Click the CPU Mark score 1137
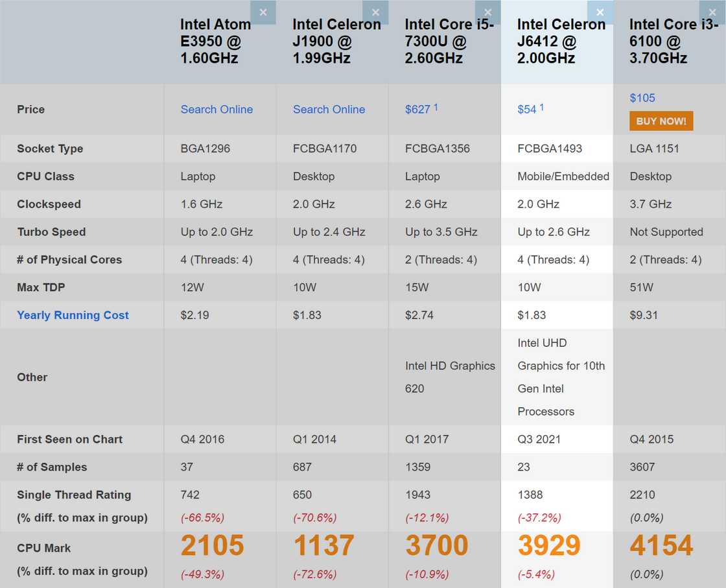This screenshot has height=588, width=726. click(x=323, y=545)
